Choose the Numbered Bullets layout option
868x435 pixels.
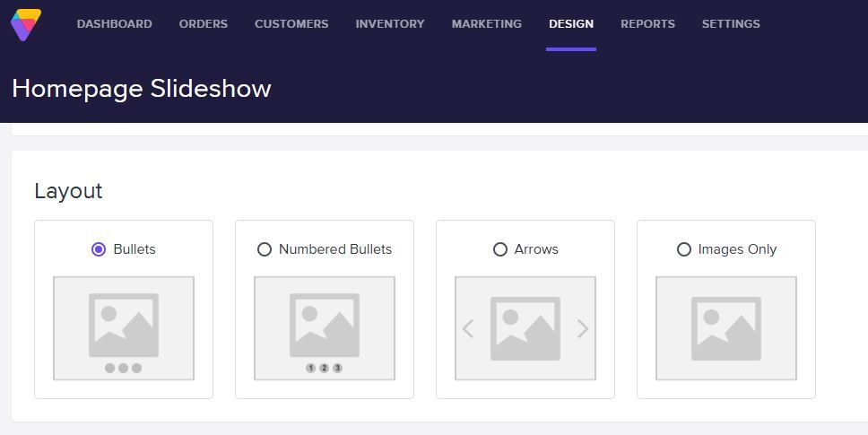click(265, 249)
